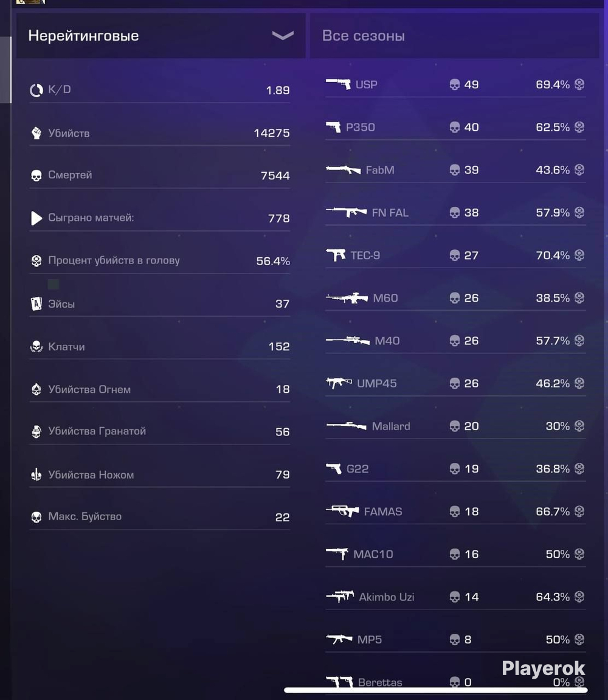
Task: Select the Mallard weapon stats row
Action: [x=455, y=426]
